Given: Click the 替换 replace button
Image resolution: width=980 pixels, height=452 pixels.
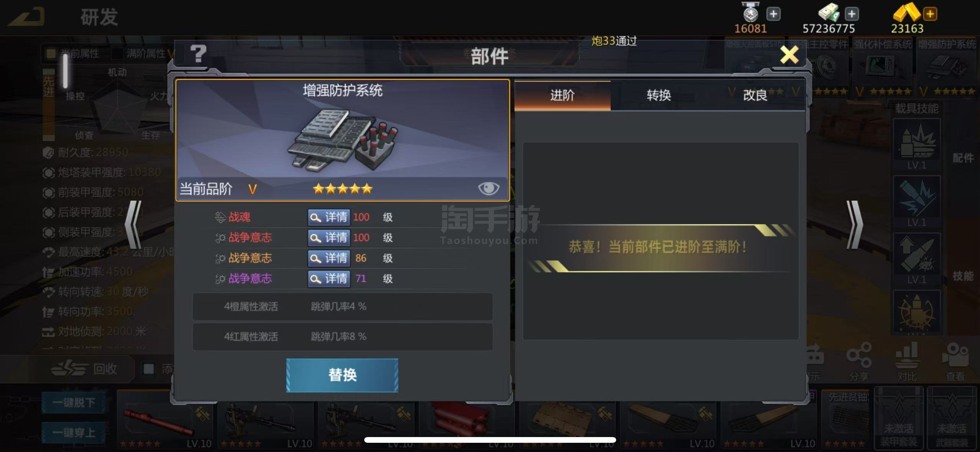Looking at the screenshot, I should point(342,375).
